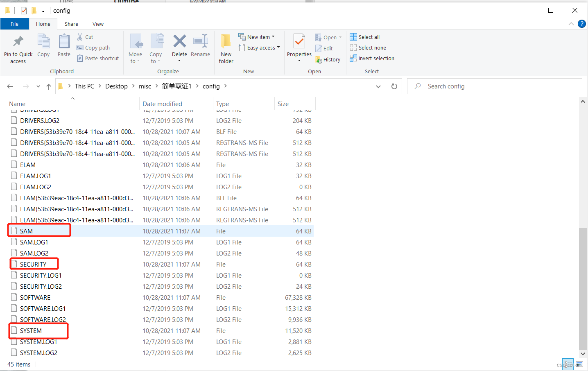Switch to the View tab
Image resolution: width=588 pixels, height=371 pixels.
point(98,24)
